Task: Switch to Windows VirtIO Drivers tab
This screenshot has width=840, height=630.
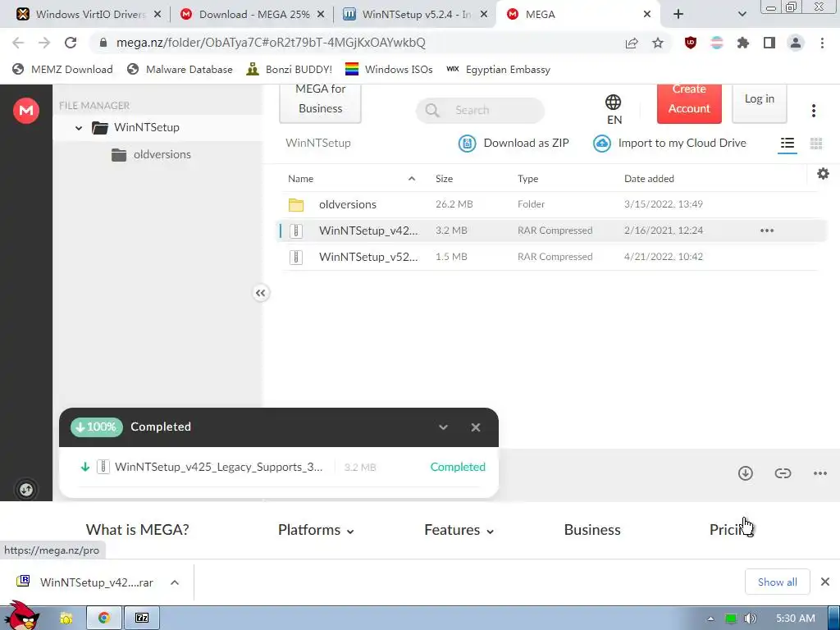Action: click(x=89, y=15)
